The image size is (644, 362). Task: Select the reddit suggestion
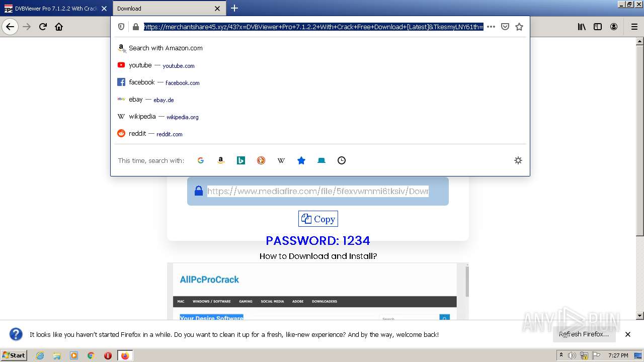coord(320,134)
